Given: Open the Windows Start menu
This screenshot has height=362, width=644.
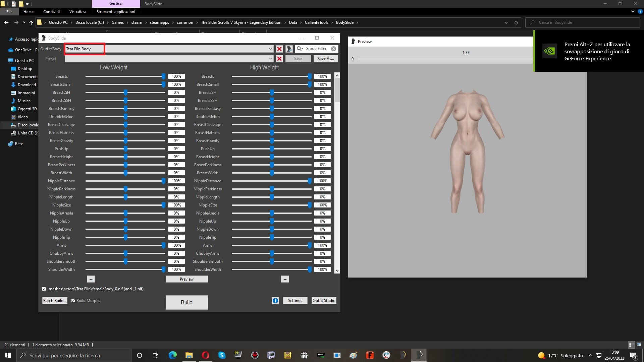Looking at the screenshot, I should point(8,355).
